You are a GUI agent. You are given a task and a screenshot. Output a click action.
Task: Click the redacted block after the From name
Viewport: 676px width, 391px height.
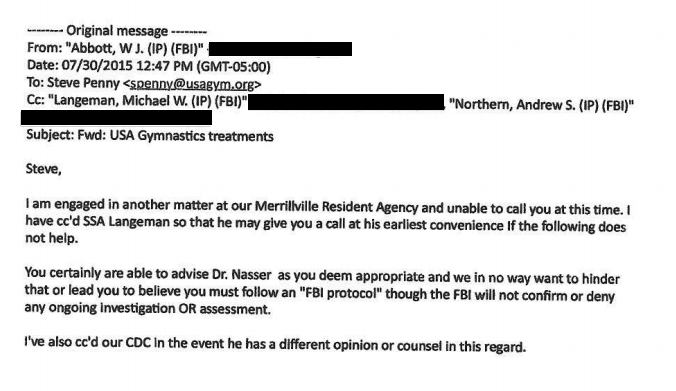pyautogui.click(x=280, y=49)
